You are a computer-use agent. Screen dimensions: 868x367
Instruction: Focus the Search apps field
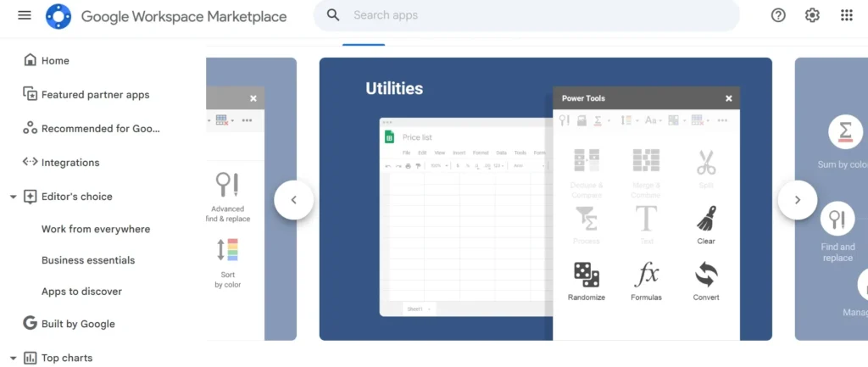pos(526,15)
